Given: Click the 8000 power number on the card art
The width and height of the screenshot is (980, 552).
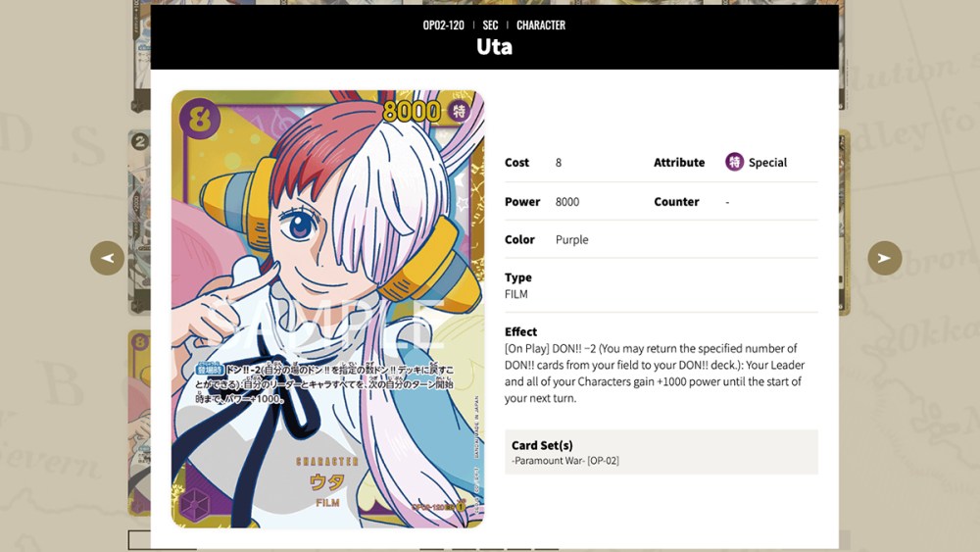Looking at the screenshot, I should (x=412, y=111).
